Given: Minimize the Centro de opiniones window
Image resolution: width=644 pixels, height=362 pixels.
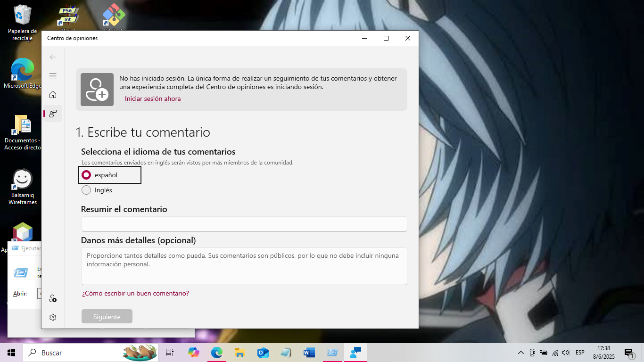Looking at the screenshot, I should 364,38.
